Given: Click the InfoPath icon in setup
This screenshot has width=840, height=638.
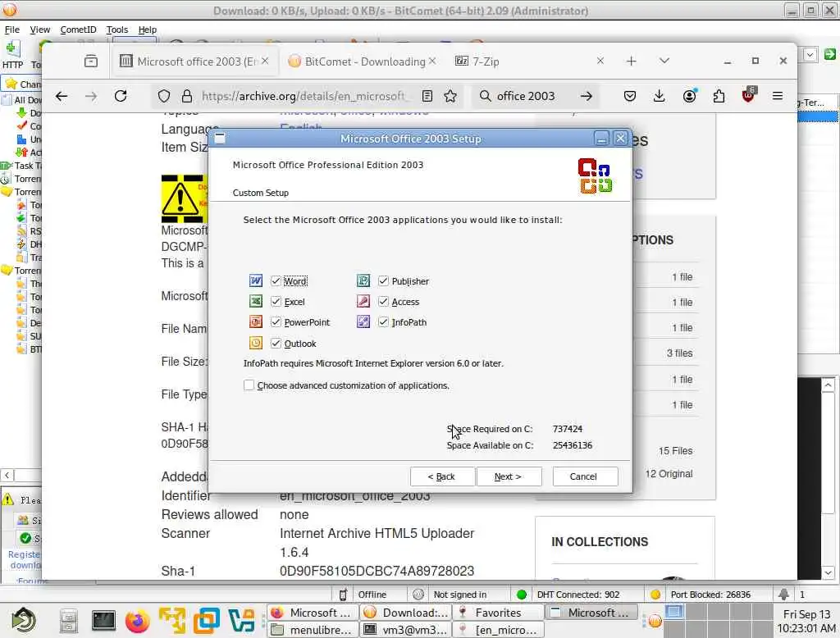Looking at the screenshot, I should coord(363,322).
